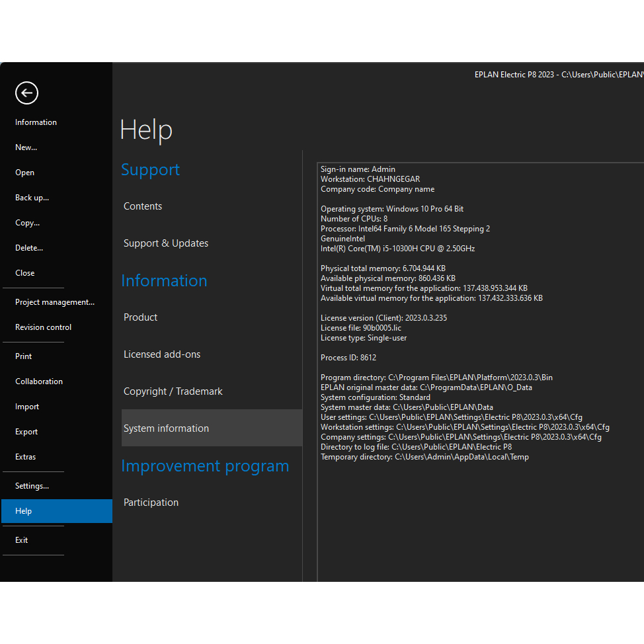Screen dimensions: 644x644
Task: Choose Delete... from the sidebar
Action: tap(29, 248)
